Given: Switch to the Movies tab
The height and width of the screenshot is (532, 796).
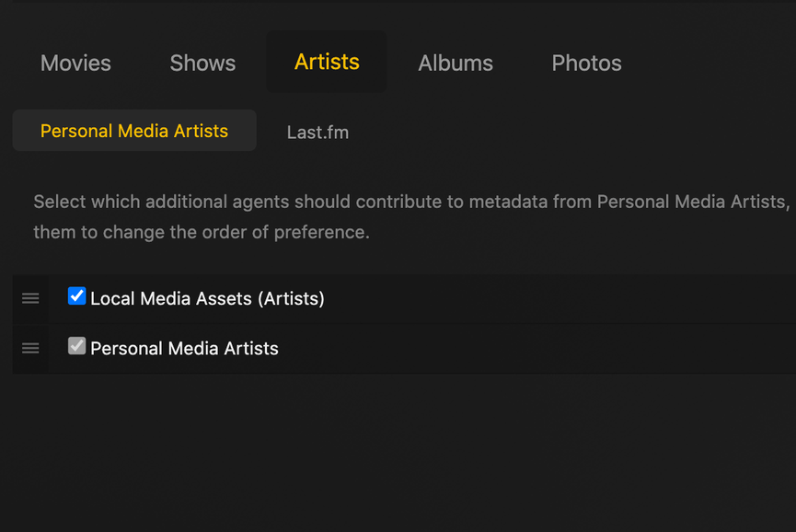Looking at the screenshot, I should click(75, 63).
